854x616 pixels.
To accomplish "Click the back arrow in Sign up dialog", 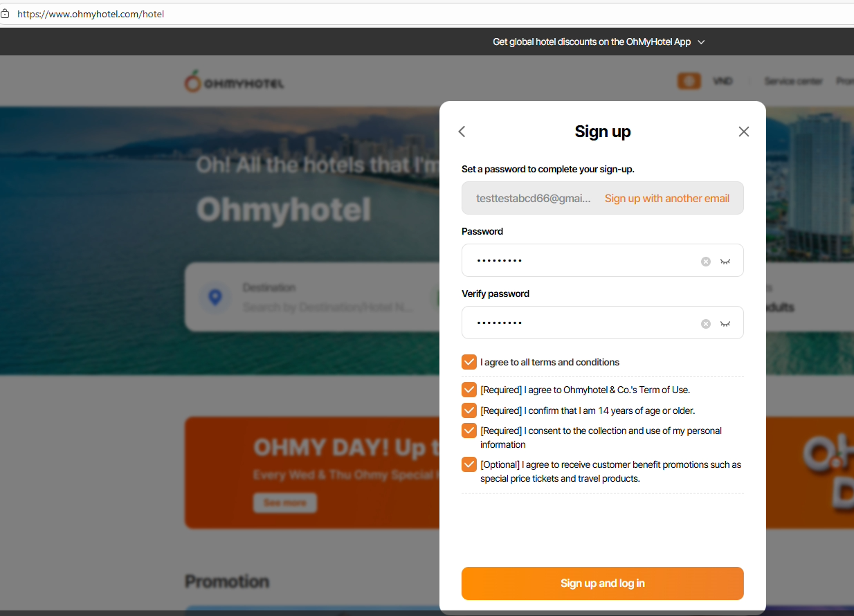I will pyautogui.click(x=462, y=132).
